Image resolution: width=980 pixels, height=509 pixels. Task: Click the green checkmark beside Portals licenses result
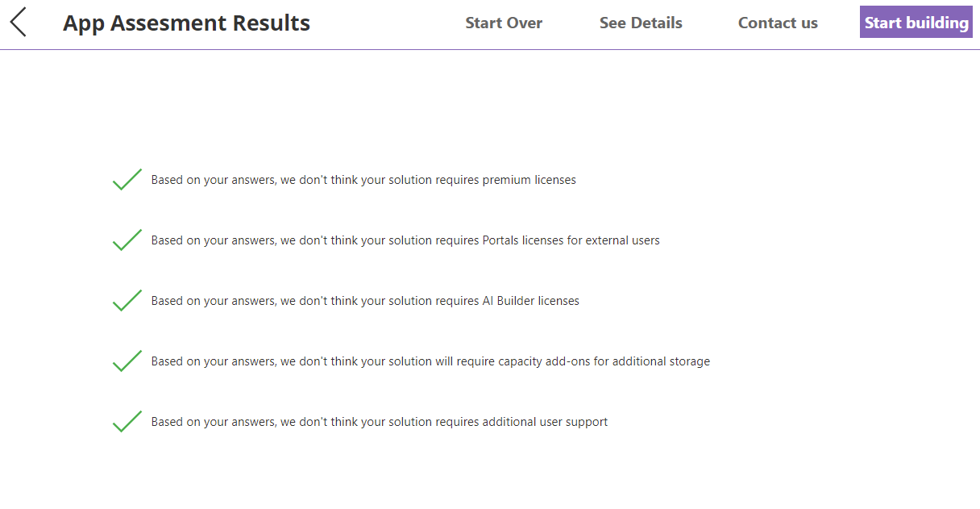click(x=127, y=240)
